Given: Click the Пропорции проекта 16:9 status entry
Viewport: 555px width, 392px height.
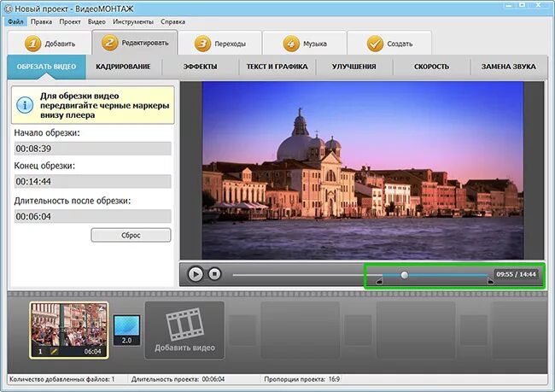Looking at the screenshot, I should pos(302,379).
